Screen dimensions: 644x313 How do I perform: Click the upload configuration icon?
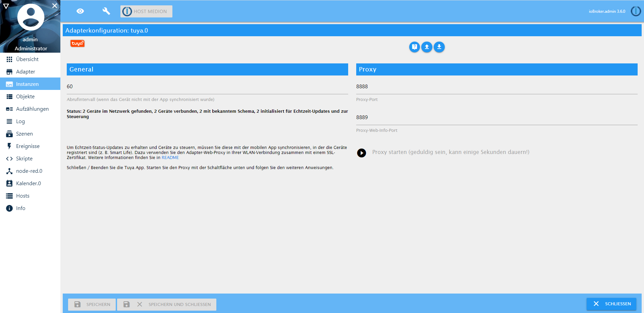pos(427,47)
